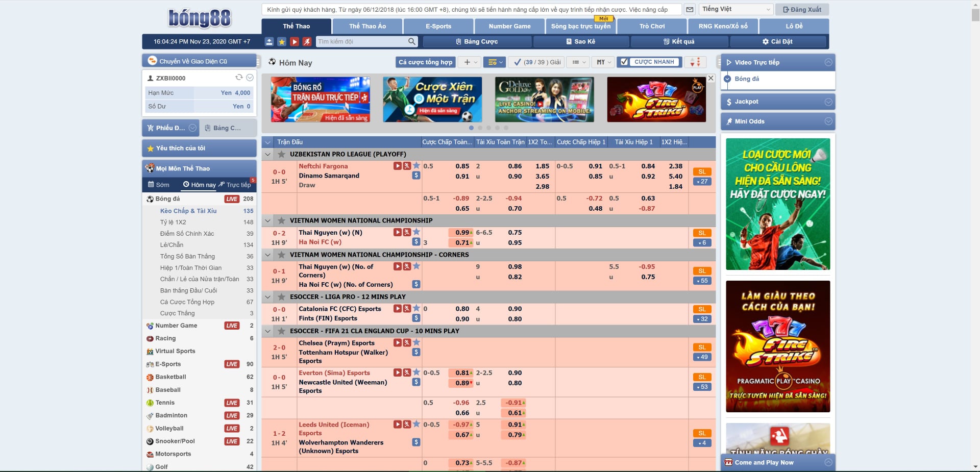Select the second banner carousel dot
This screenshot has height=472, width=980.
480,128
